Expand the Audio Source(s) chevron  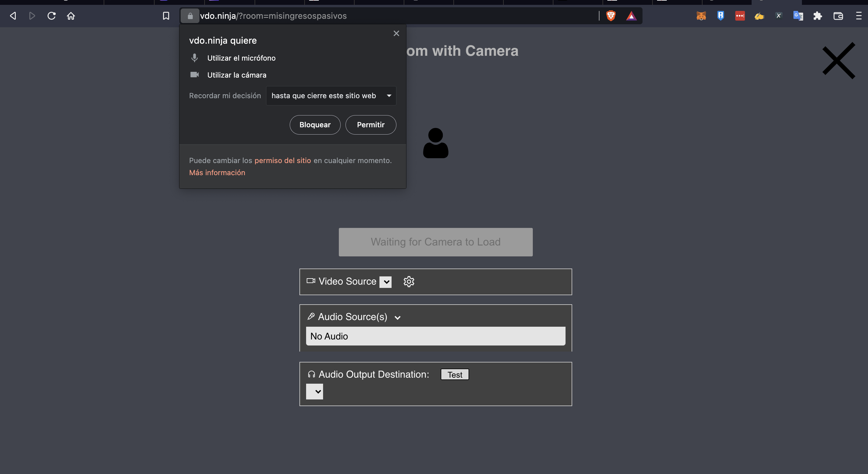(x=398, y=318)
